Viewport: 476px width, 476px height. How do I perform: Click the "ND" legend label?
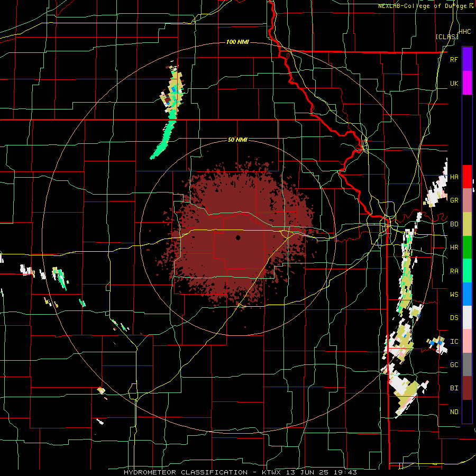click(x=454, y=412)
